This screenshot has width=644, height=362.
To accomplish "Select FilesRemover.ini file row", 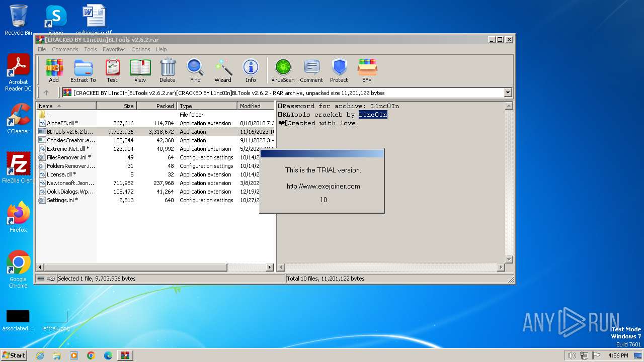I will (x=148, y=157).
